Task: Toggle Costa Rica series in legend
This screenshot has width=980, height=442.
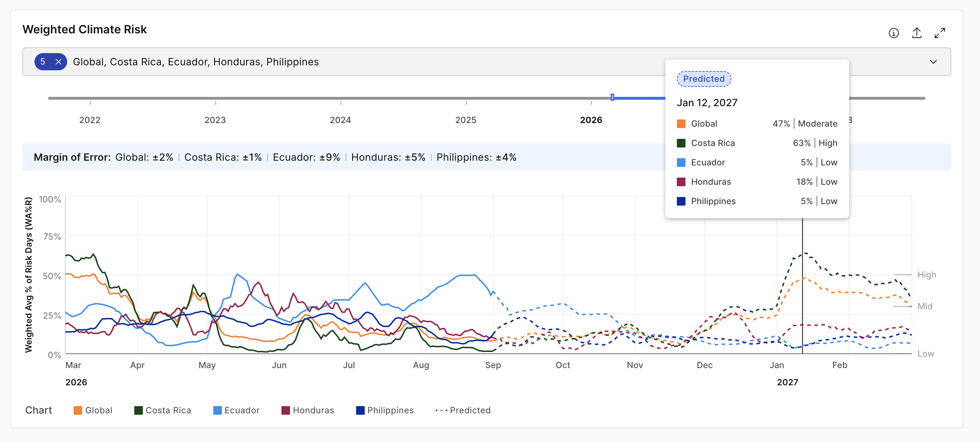Action: (x=163, y=410)
